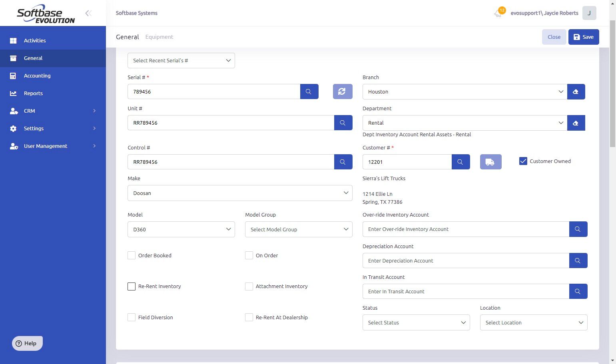Click the truck icon next to Customer #
This screenshot has width=616, height=364.
tap(490, 162)
